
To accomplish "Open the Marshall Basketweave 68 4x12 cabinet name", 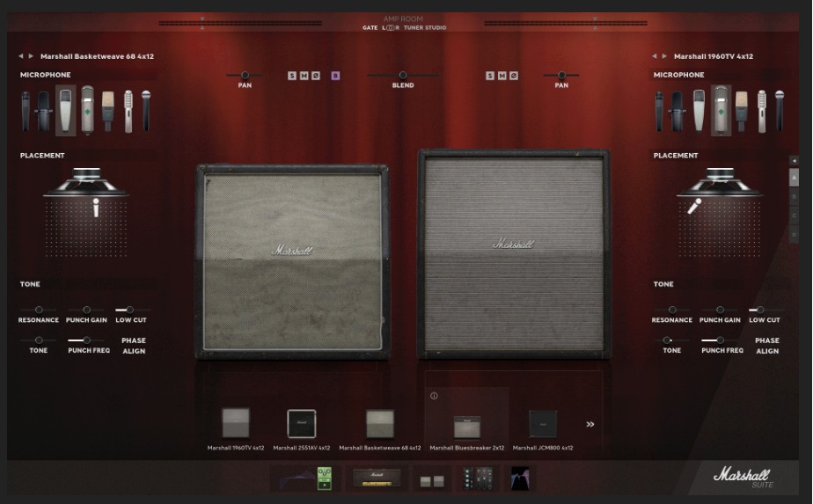I will [97, 56].
